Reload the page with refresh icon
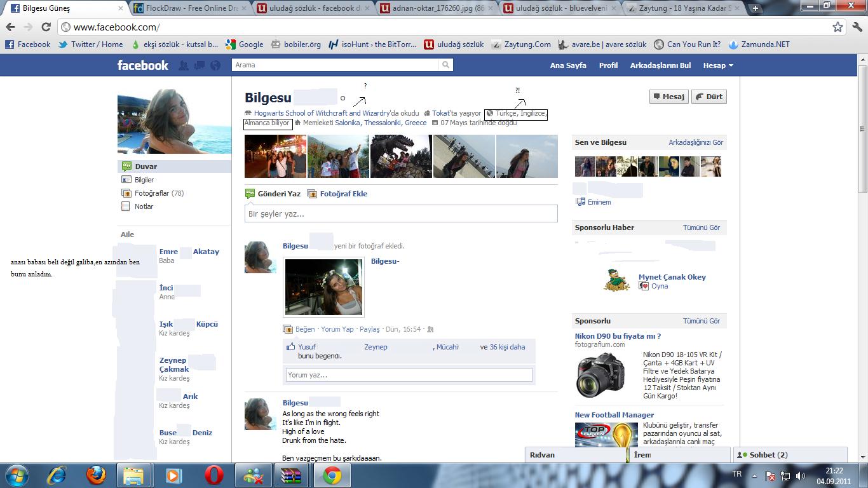 (x=46, y=27)
